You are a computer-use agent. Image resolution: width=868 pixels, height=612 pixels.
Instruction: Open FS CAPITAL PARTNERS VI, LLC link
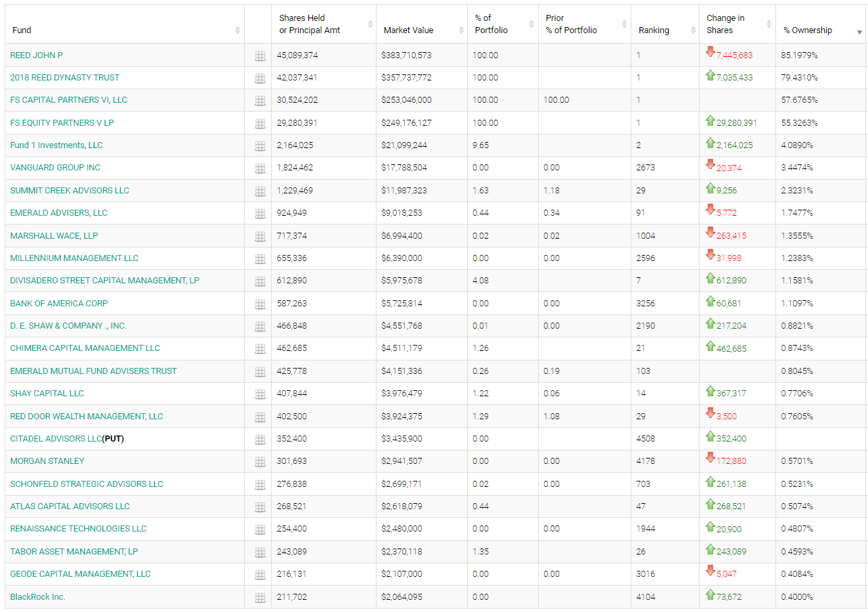[x=69, y=100]
